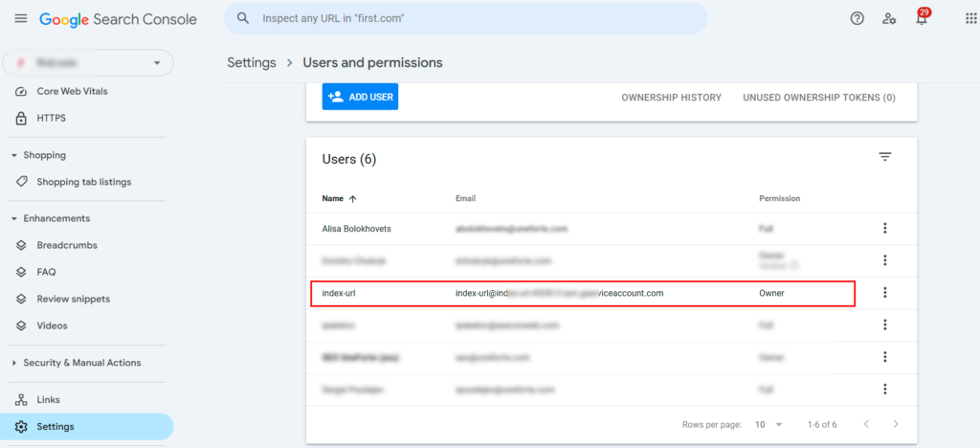Collapse the Enhancements section

[x=14, y=218]
